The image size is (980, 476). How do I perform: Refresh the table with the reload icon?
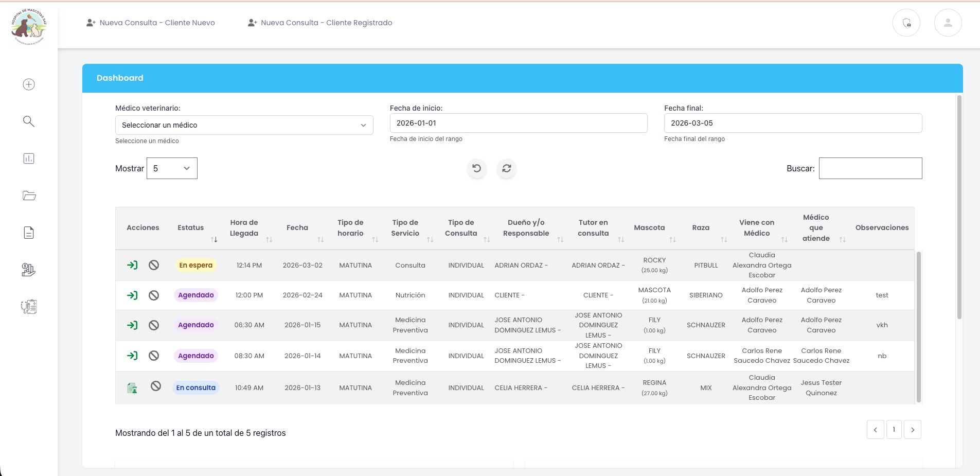pyautogui.click(x=507, y=168)
